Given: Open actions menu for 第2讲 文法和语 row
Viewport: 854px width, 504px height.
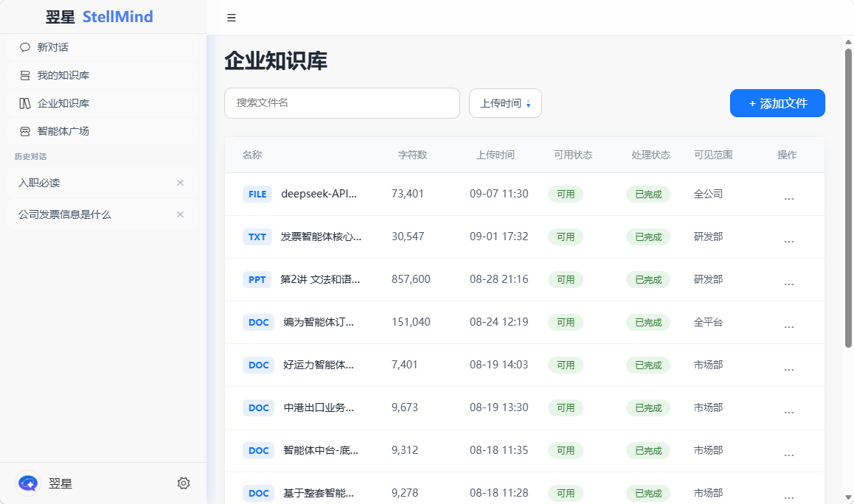Looking at the screenshot, I should tap(788, 284).
